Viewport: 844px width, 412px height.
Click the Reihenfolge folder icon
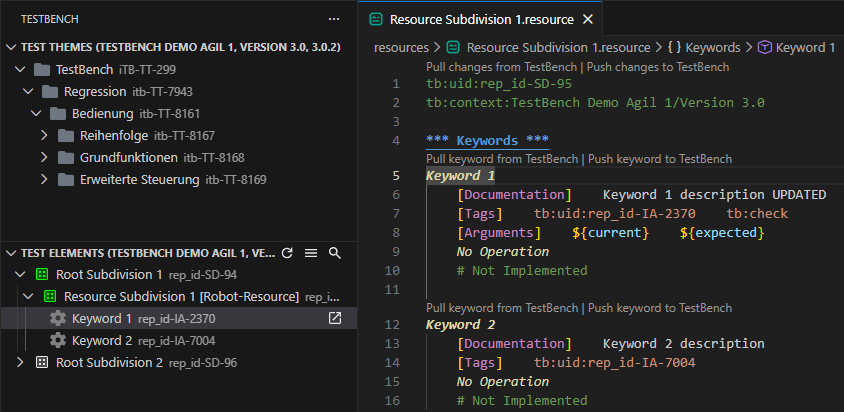66,136
